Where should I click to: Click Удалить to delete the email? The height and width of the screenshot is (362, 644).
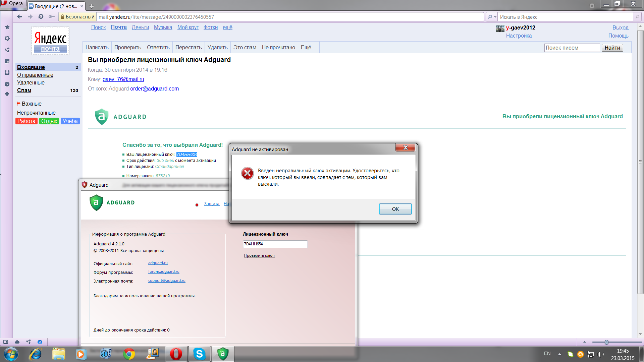[x=217, y=48]
